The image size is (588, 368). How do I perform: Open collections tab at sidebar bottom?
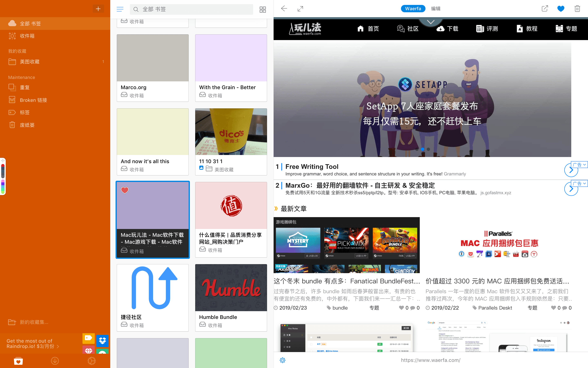18,361
